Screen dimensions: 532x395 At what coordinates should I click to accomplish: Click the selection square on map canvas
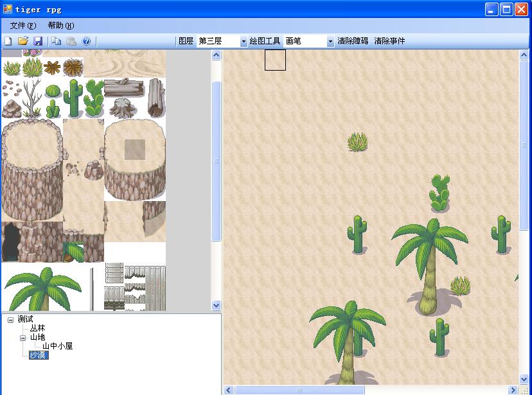(x=275, y=60)
